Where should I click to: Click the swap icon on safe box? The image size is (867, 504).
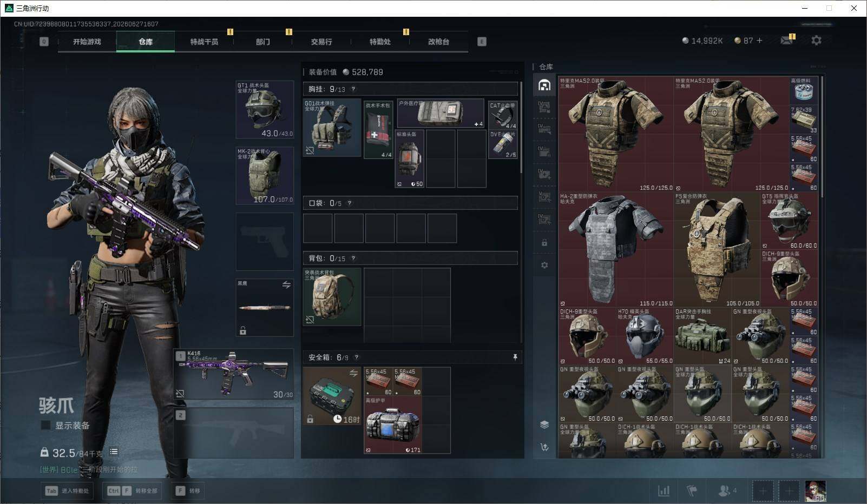coord(353,373)
